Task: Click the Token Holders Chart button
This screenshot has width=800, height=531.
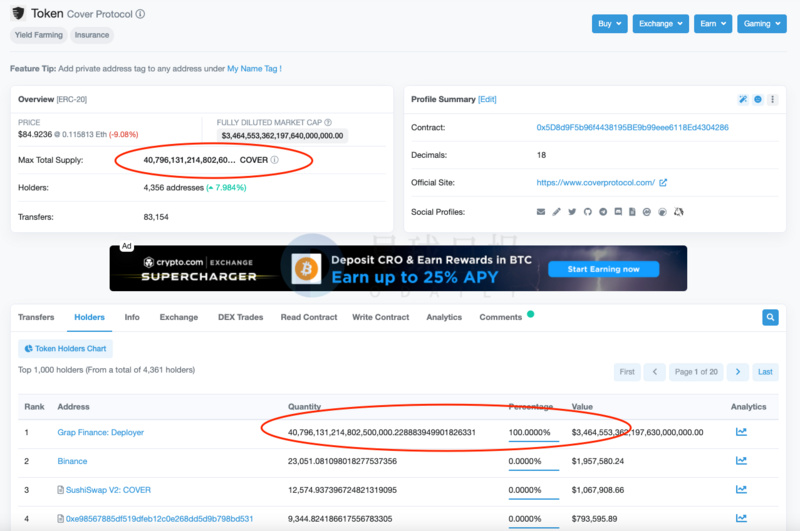Action: point(65,349)
